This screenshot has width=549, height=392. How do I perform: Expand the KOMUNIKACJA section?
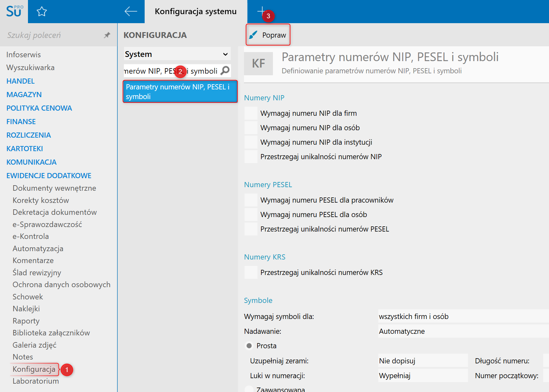pos(32,162)
